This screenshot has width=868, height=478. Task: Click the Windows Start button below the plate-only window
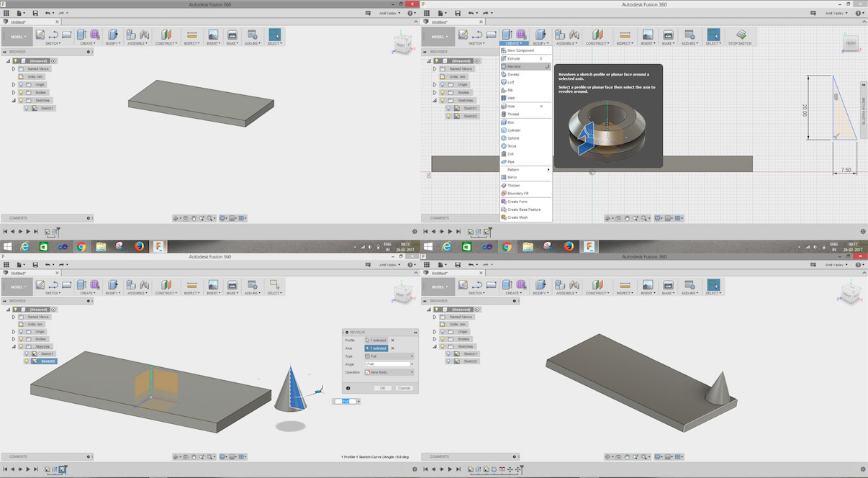[6, 246]
